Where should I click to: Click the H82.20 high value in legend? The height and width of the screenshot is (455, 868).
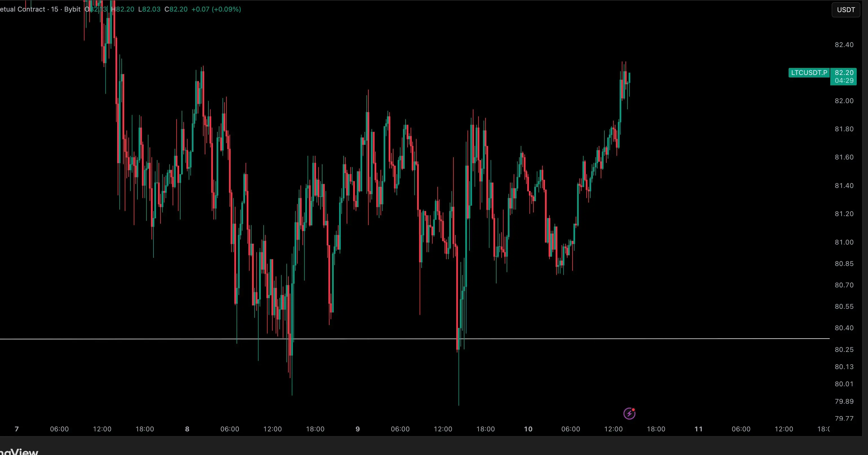[123, 9]
